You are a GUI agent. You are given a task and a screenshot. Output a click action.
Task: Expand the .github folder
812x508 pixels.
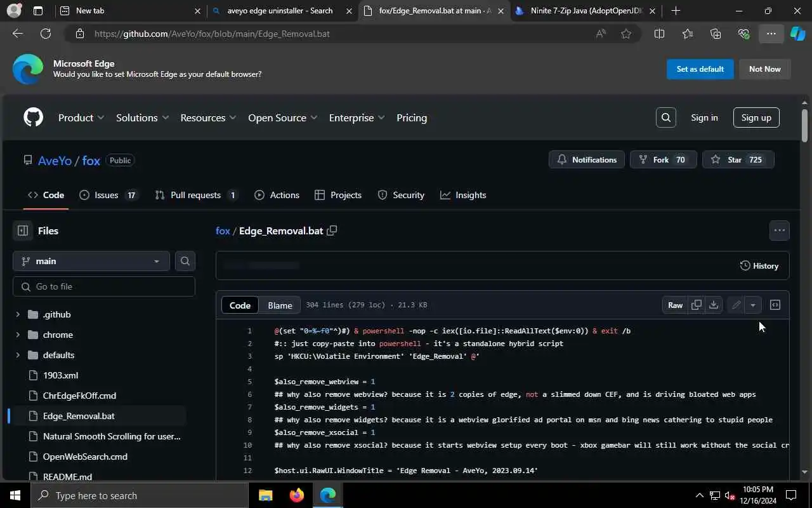(x=17, y=314)
